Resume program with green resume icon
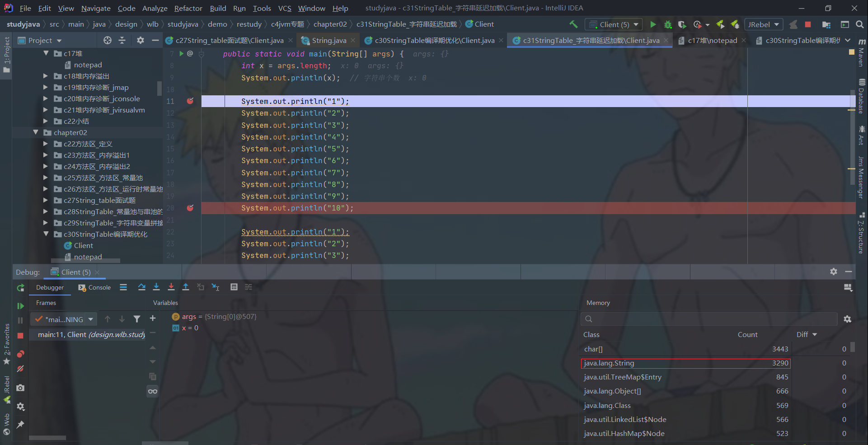This screenshot has width=868, height=445. pos(20,306)
